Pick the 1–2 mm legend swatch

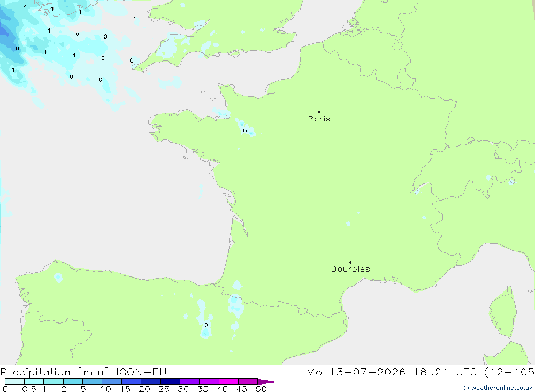tap(53, 381)
